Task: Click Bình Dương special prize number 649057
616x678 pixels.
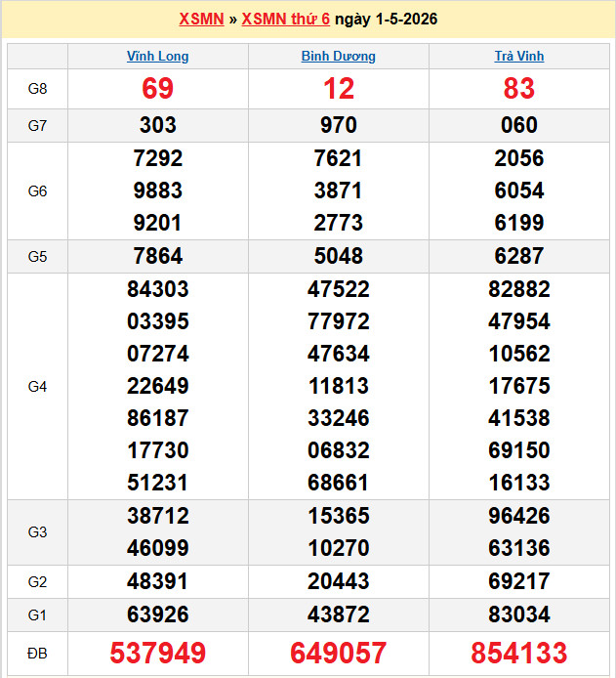Action: pos(338,653)
